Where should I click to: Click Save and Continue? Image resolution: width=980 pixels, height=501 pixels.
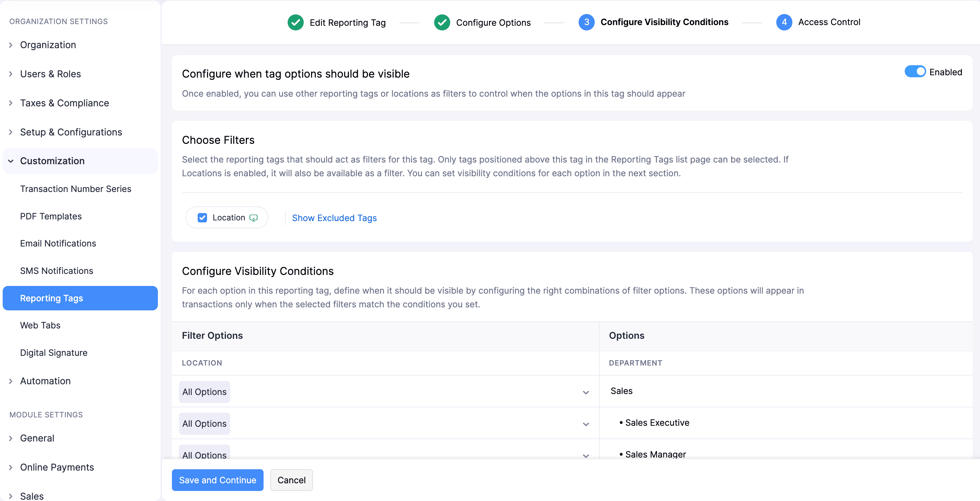pos(217,480)
